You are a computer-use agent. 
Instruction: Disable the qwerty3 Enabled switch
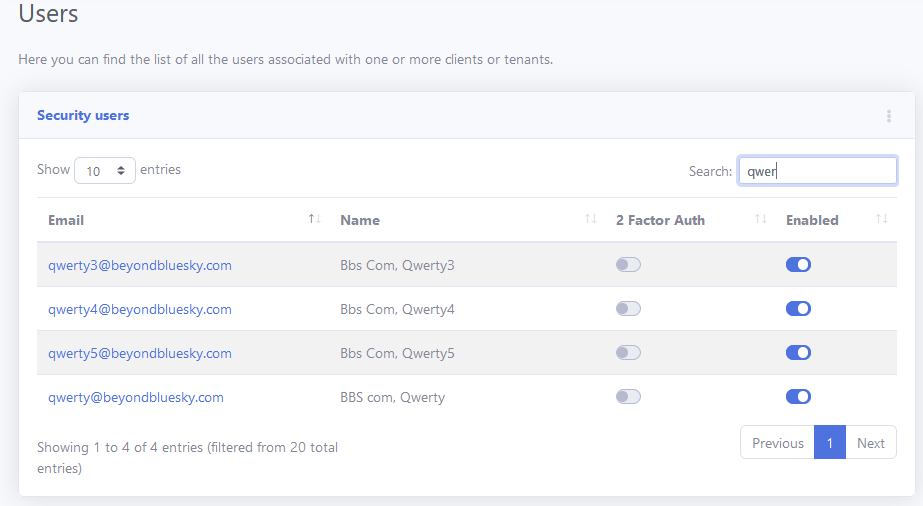tap(798, 265)
